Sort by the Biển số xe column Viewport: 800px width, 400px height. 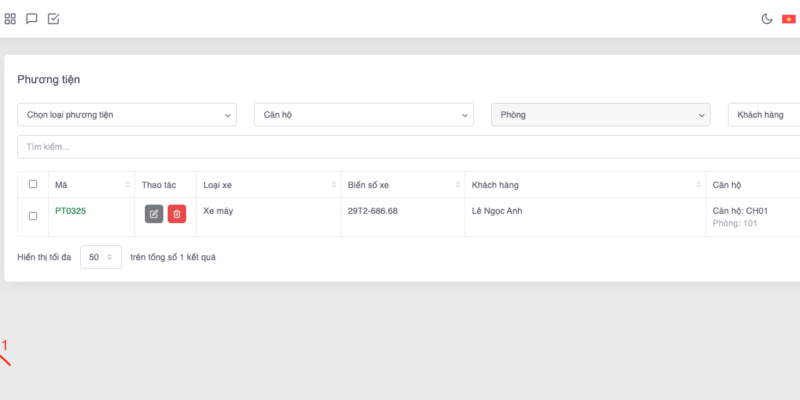[455, 185]
